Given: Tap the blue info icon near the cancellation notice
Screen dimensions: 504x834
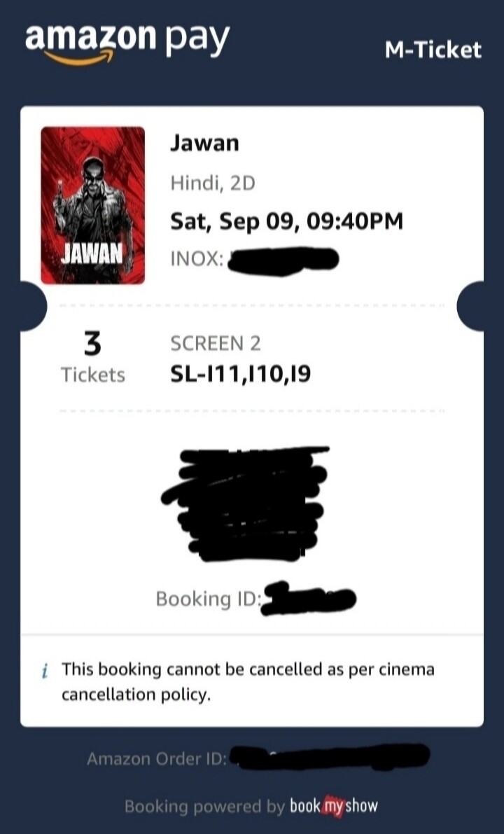Looking at the screenshot, I should (45, 669).
